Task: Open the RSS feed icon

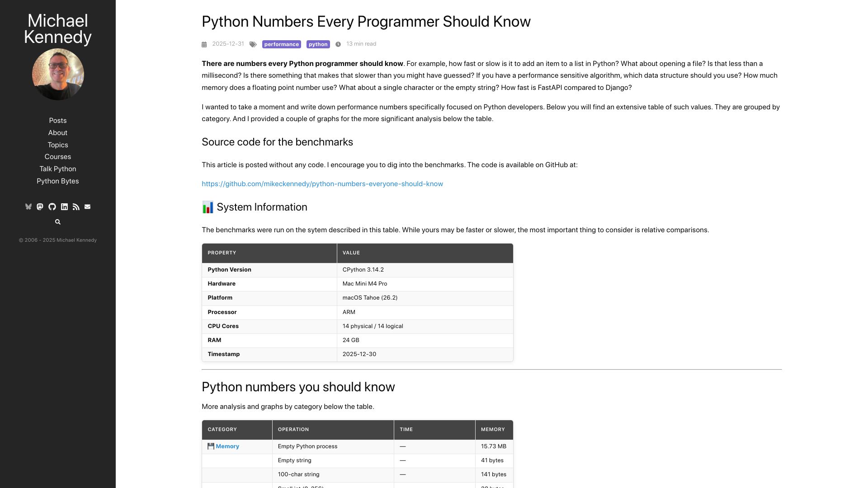Action: 76,206
